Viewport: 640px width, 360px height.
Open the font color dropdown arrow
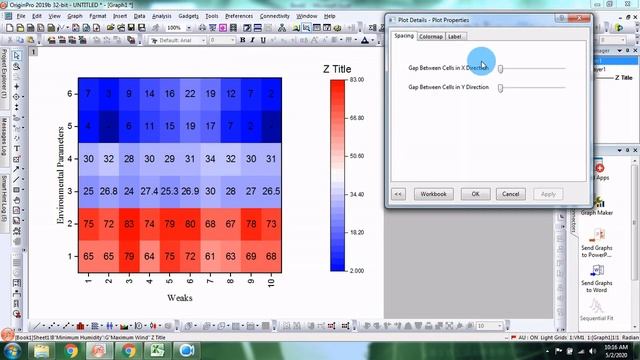point(373,40)
